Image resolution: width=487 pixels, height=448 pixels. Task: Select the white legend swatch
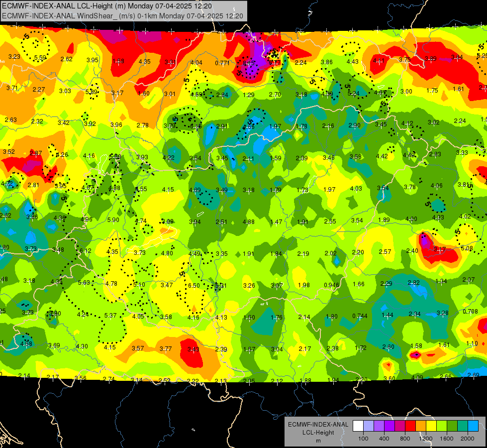click(x=358, y=426)
